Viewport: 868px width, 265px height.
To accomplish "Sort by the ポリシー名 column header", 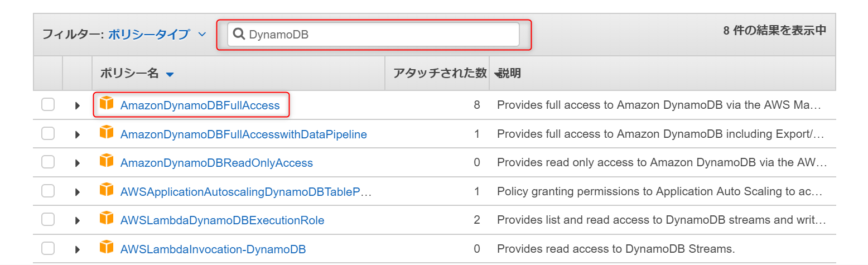I will (137, 73).
